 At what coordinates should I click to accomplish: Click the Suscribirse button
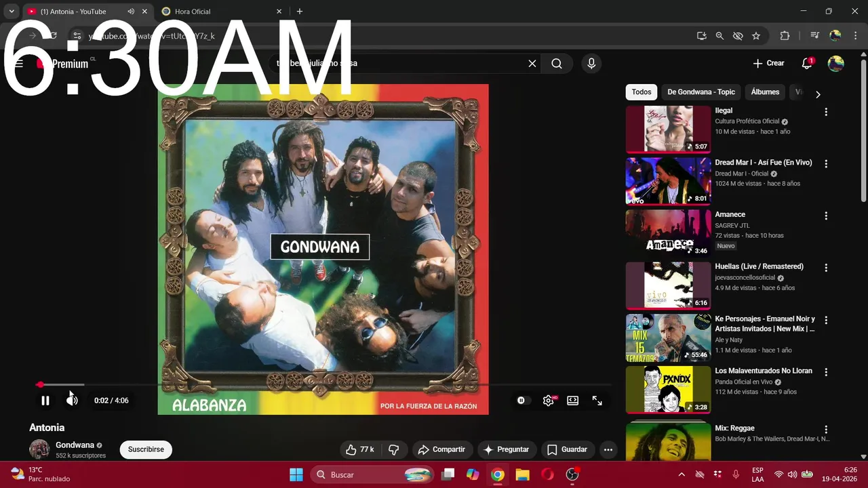click(x=146, y=449)
